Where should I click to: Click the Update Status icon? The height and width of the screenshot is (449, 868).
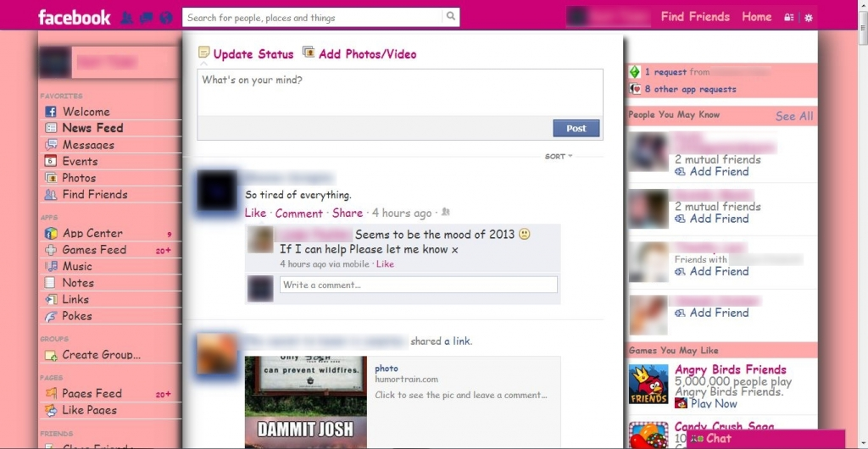[204, 53]
